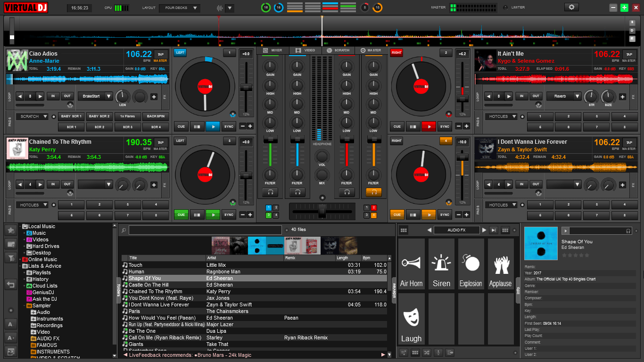Image resolution: width=644 pixels, height=362 pixels.
Task: Play the Applause sampler pad
Action: (x=500, y=263)
